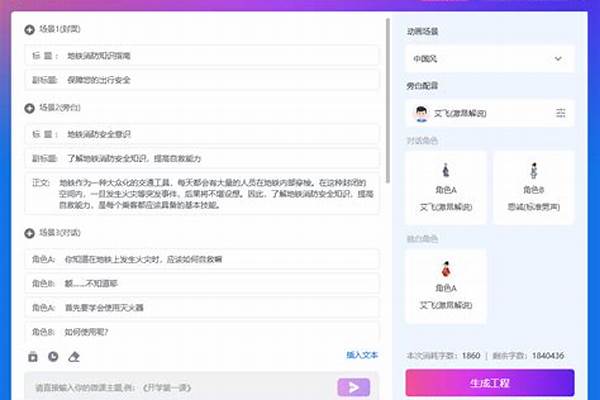600x400 pixels.
Task: Edit 角色A line 首先要学会使用灭火器
Action: click(x=202, y=307)
